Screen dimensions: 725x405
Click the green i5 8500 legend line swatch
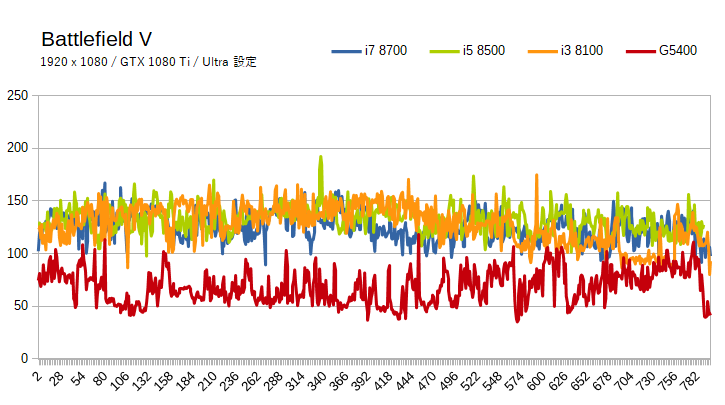[444, 51]
